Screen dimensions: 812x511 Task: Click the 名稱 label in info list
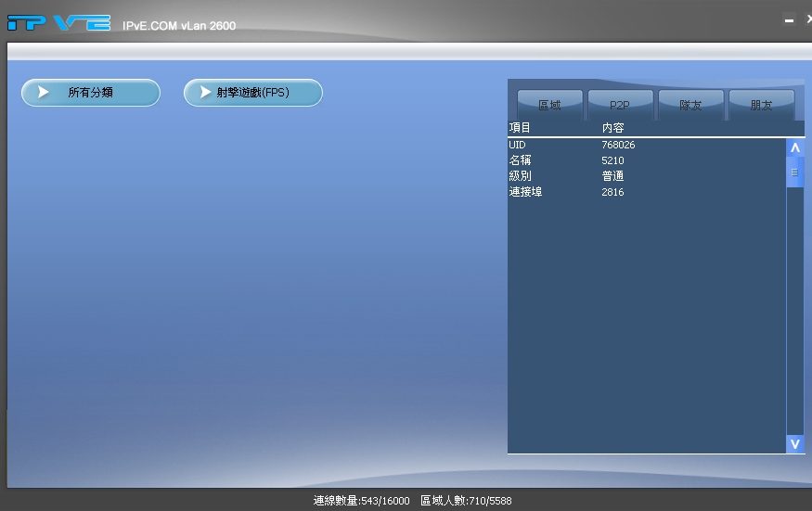[520, 160]
